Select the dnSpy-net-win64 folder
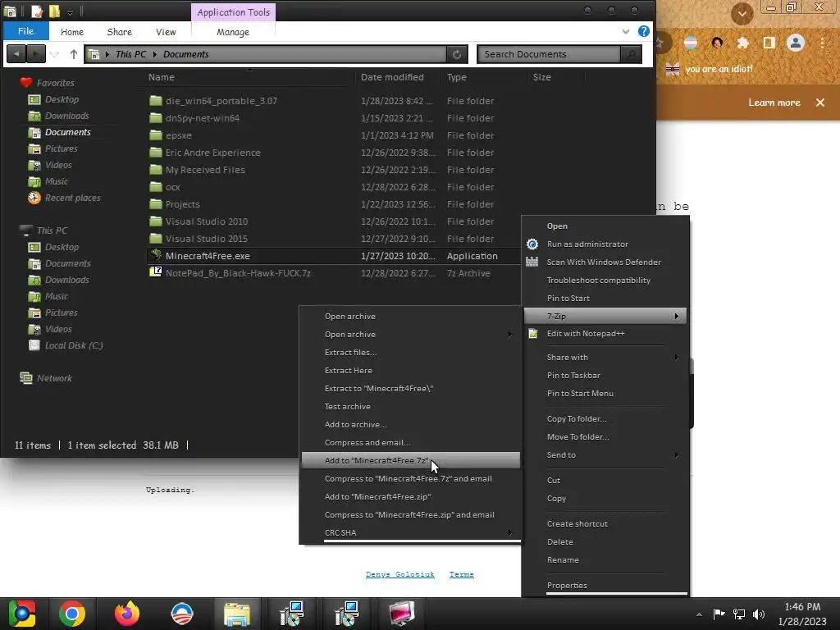 pyautogui.click(x=202, y=118)
